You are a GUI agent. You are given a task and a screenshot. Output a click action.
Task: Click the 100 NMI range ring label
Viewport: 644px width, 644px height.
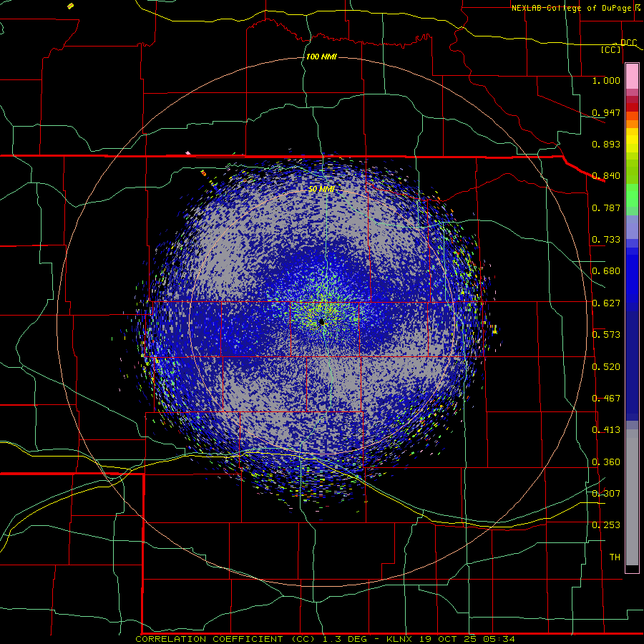pyautogui.click(x=321, y=57)
